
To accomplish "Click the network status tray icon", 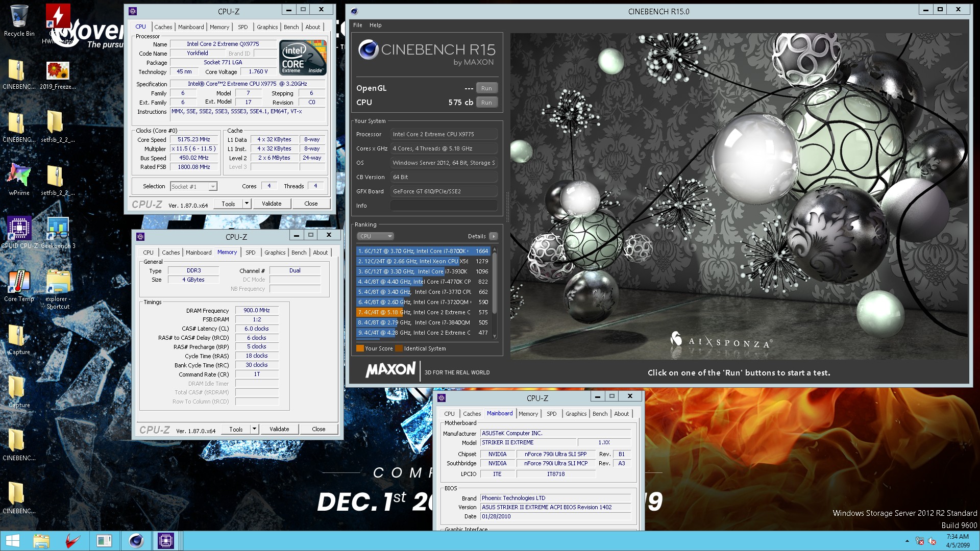I will [920, 541].
